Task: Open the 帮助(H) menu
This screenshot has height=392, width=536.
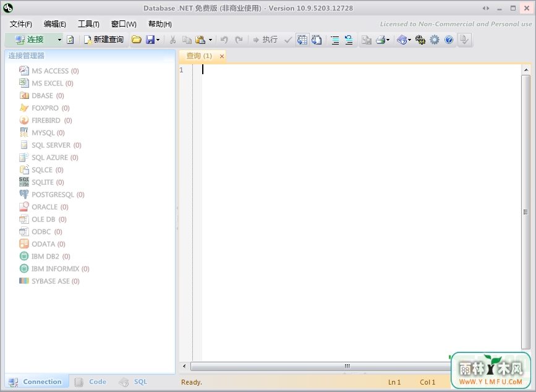Action: (160, 24)
